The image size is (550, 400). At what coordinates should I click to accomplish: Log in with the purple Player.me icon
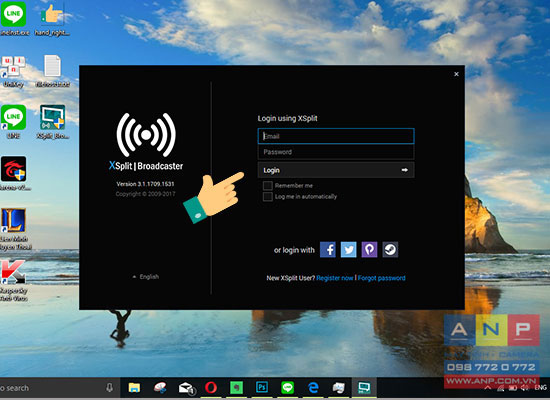[x=369, y=250]
